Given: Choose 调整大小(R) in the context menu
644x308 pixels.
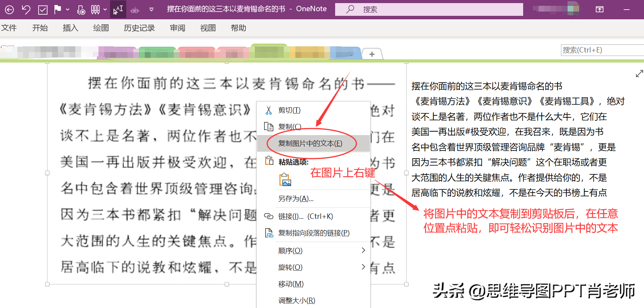Looking at the screenshot, I should (x=314, y=300).
